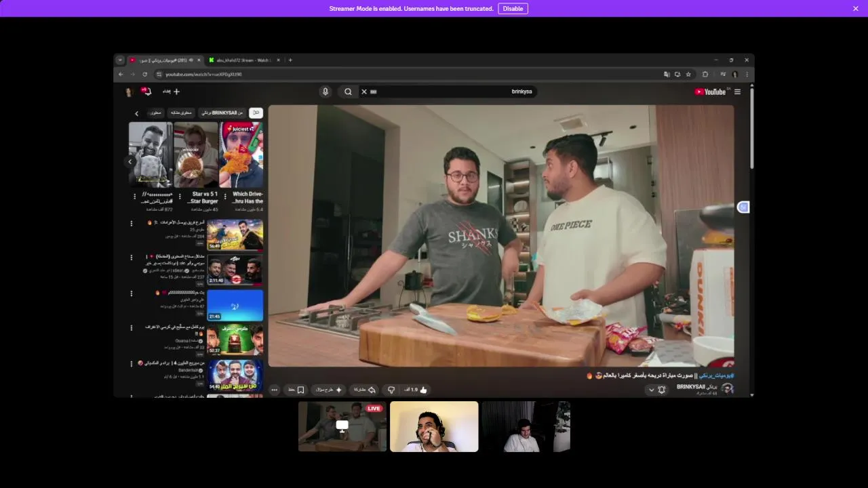Open the 56:49 recommended video thumbnail

coord(235,235)
